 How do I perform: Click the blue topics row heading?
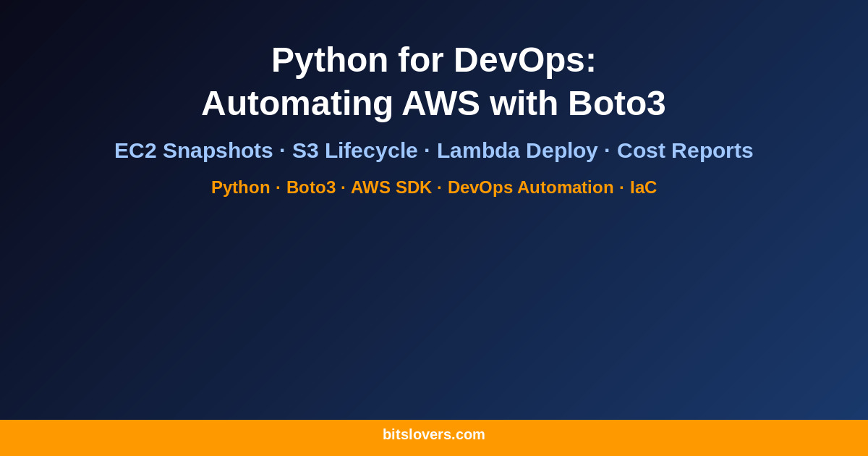click(x=434, y=151)
